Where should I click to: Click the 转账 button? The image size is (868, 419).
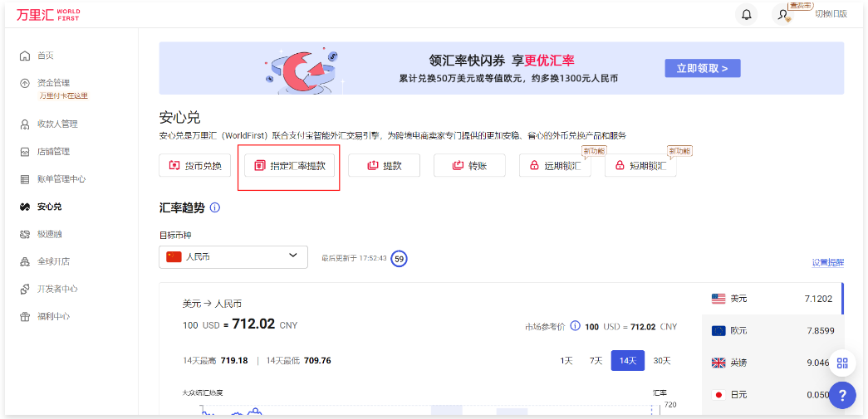click(469, 165)
